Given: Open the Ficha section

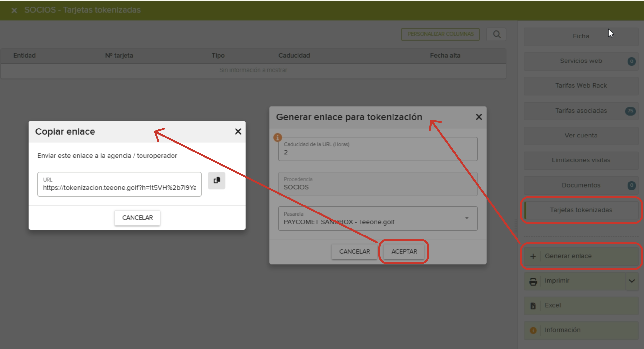Looking at the screenshot, I should [x=581, y=37].
